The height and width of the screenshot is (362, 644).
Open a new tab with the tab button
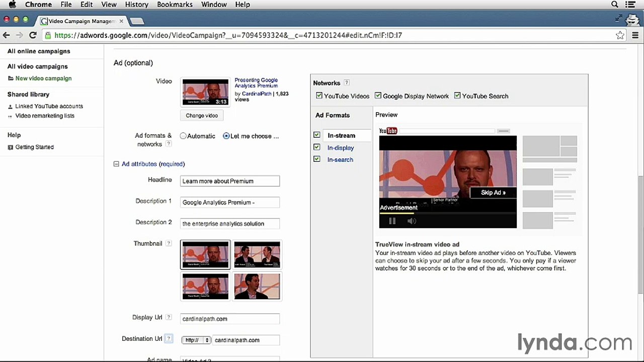coord(137,21)
